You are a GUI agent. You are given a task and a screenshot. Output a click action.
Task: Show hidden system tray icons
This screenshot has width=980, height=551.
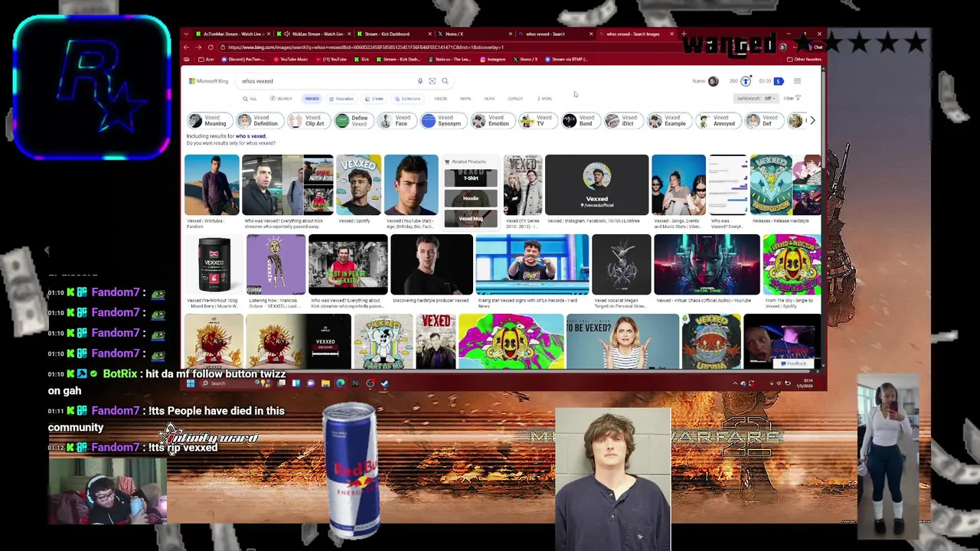(735, 383)
